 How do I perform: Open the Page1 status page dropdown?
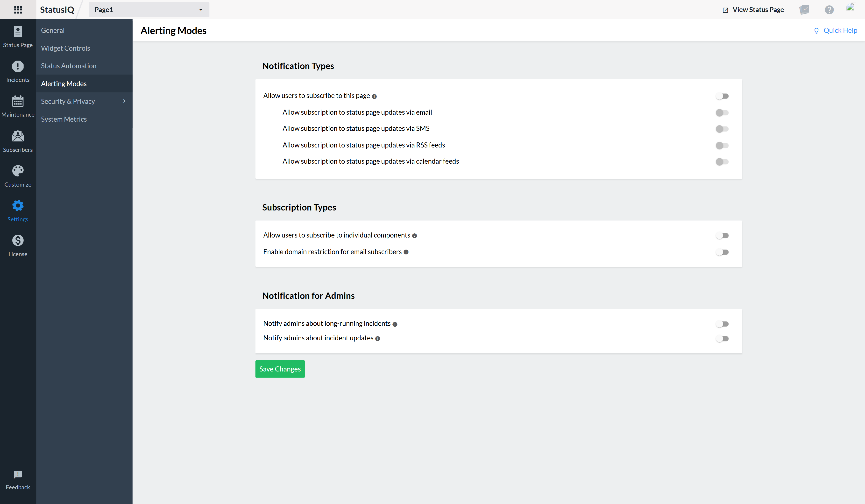(149, 10)
